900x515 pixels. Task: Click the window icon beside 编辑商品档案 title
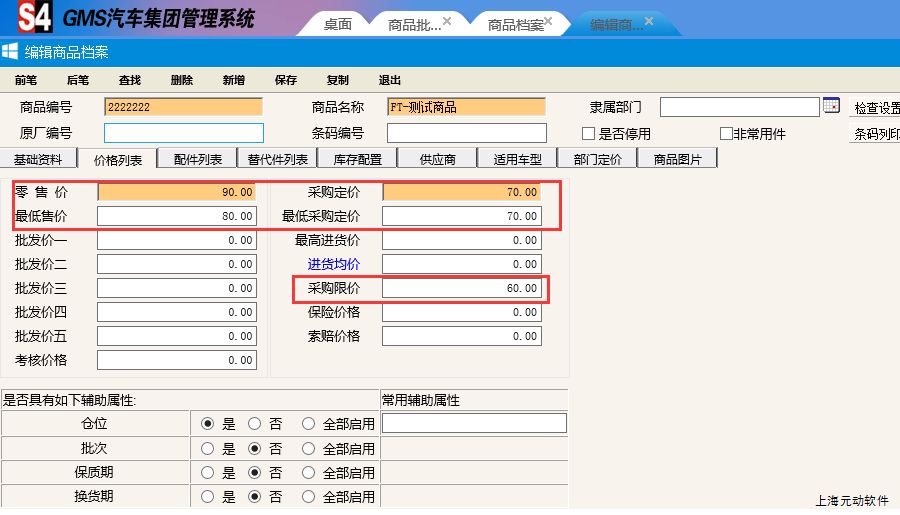pos(10,52)
